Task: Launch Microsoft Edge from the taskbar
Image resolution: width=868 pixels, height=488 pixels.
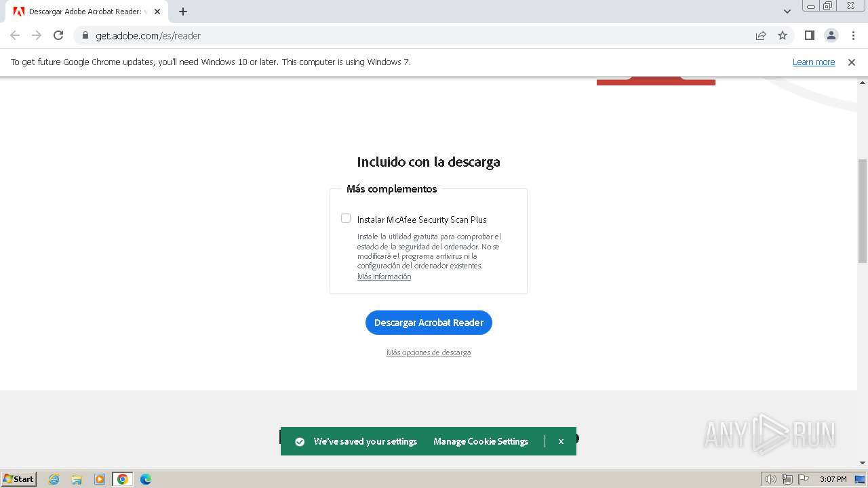Action: (146, 479)
